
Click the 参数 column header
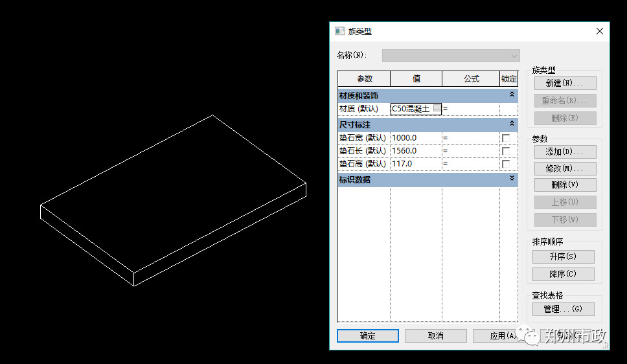tap(364, 79)
